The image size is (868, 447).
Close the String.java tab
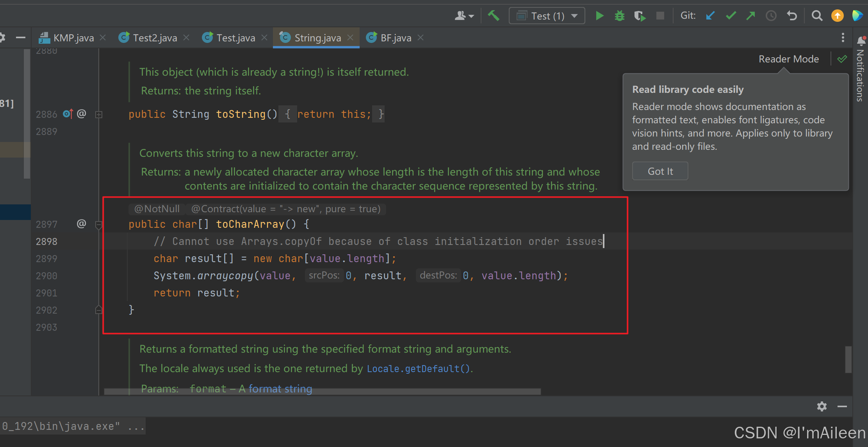tap(350, 37)
